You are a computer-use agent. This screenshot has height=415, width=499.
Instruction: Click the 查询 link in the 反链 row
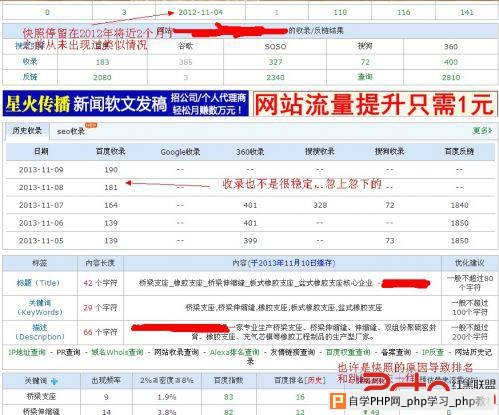(x=365, y=77)
